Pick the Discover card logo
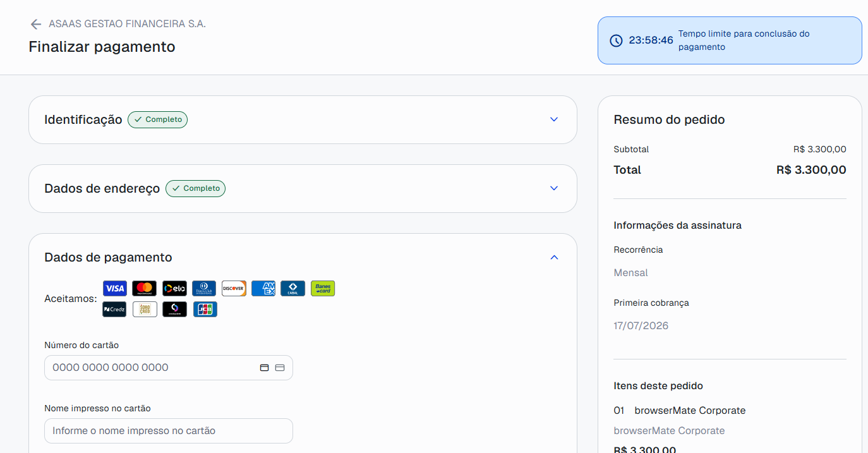Screen dimensions: 868x453 point(234,289)
